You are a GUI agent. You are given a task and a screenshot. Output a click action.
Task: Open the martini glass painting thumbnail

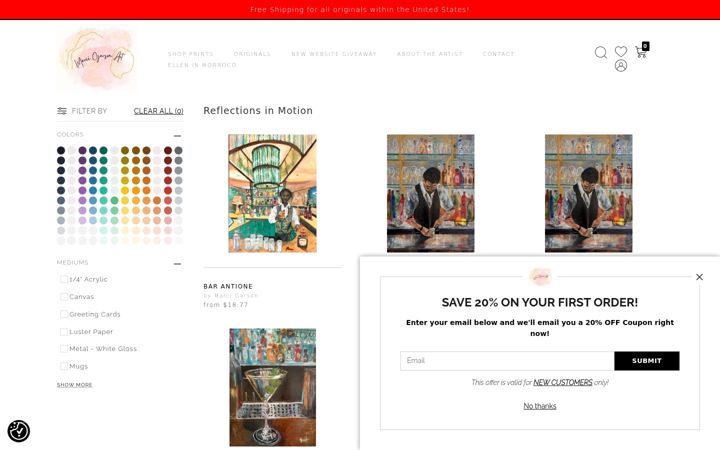tap(273, 387)
